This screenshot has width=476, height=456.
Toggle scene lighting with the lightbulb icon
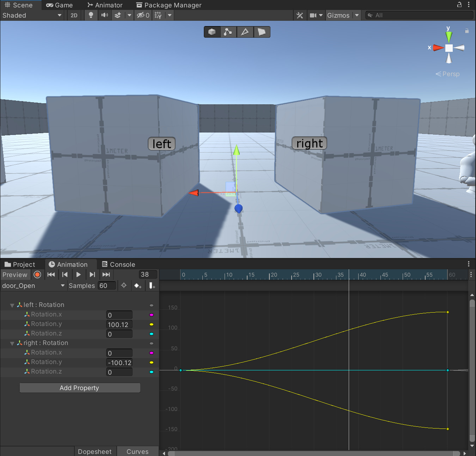pos(91,15)
